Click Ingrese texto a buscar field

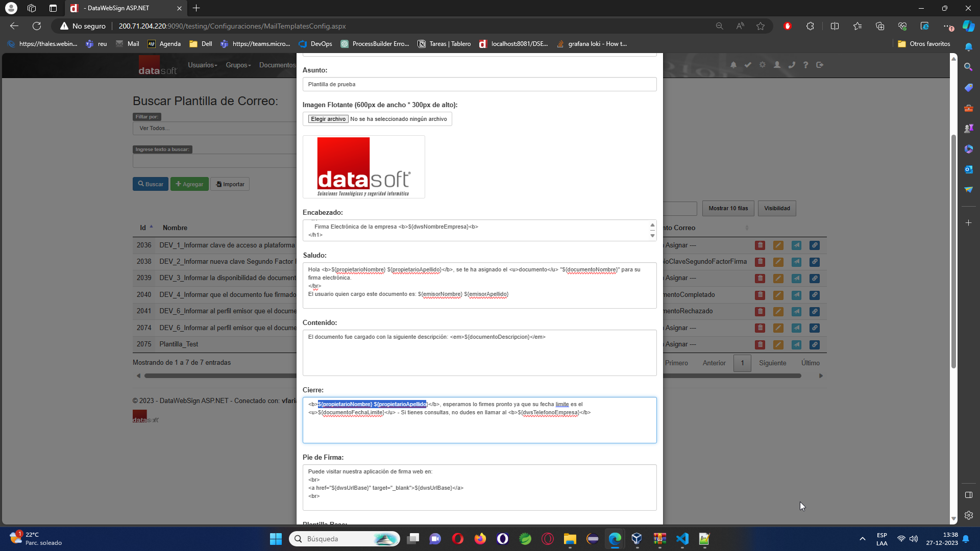click(x=214, y=161)
